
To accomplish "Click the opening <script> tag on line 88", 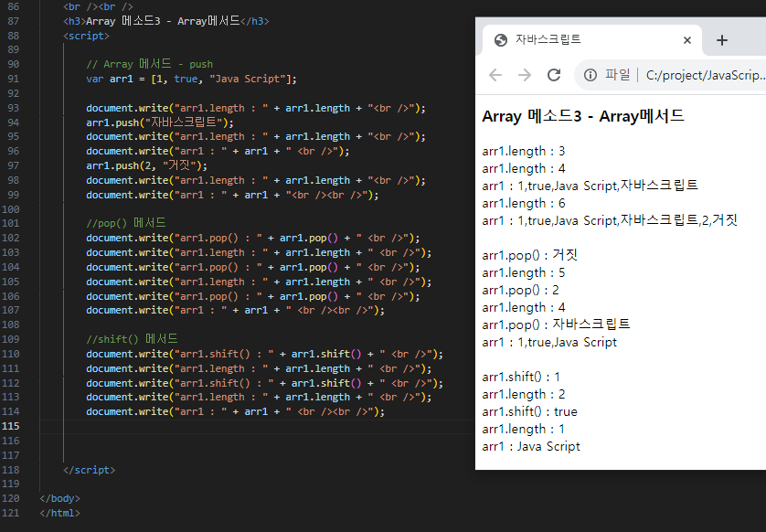I will tap(86, 36).
